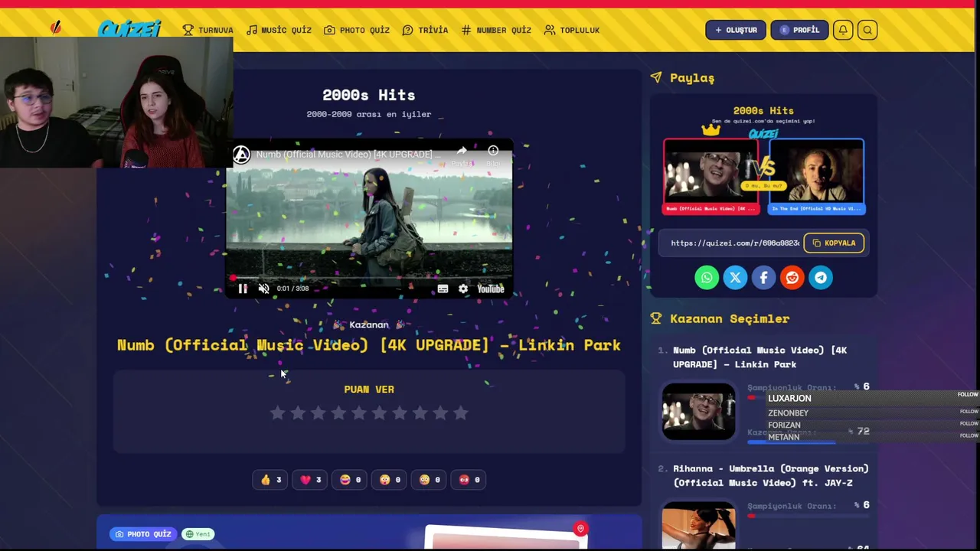The width and height of the screenshot is (980, 551).
Task: Open Photo Quiz in the navigation
Action: tap(357, 30)
